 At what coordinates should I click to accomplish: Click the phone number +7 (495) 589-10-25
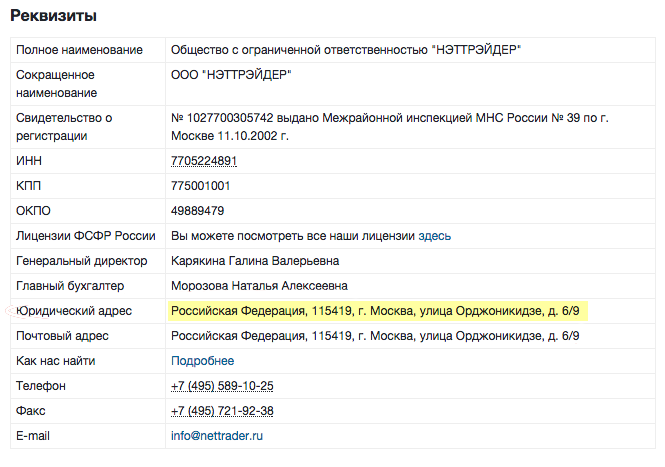(x=222, y=386)
